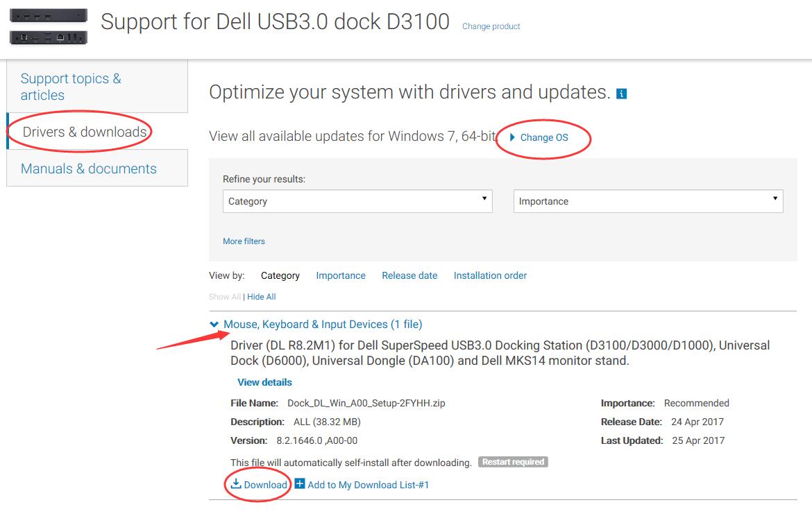The height and width of the screenshot is (516, 812).
Task: Download the Dock driver file
Action: click(x=265, y=485)
